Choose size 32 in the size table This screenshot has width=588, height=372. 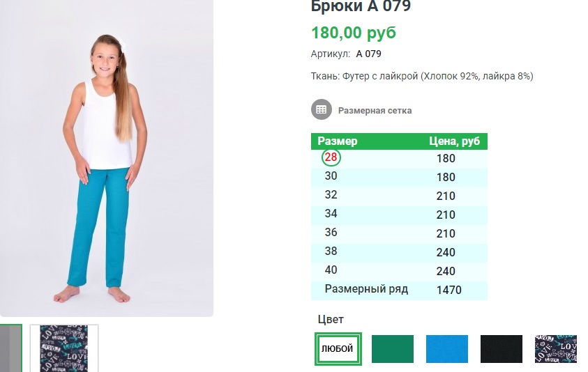[x=331, y=196]
